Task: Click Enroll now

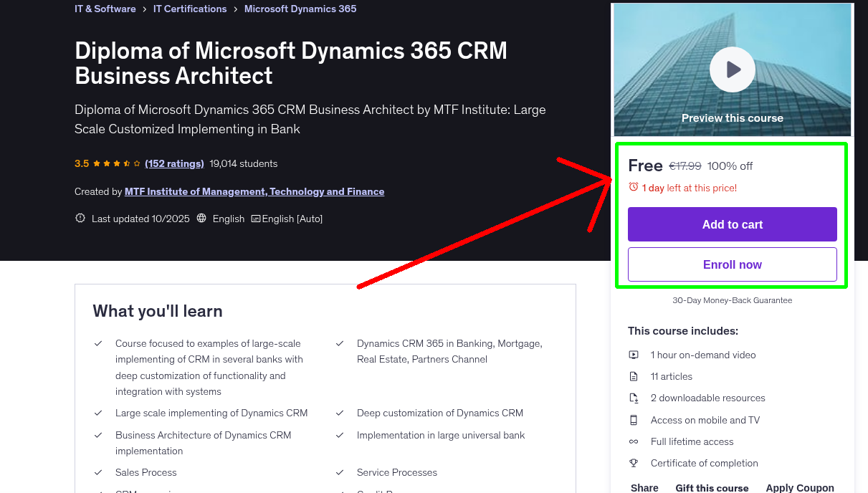Action: click(x=732, y=264)
